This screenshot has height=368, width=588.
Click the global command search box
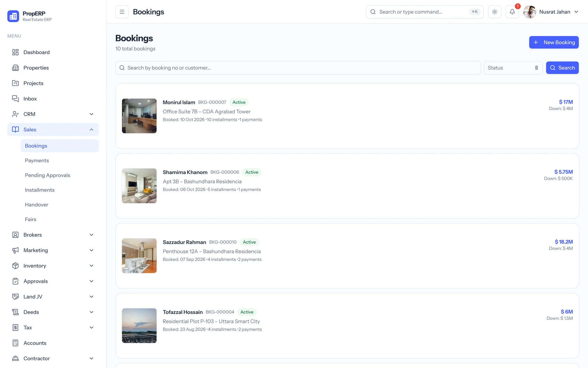click(x=425, y=12)
